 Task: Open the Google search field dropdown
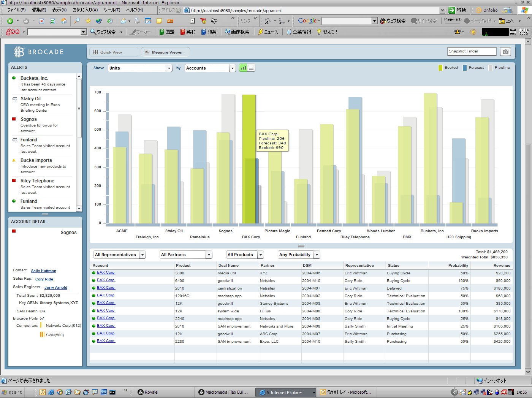coord(375,21)
